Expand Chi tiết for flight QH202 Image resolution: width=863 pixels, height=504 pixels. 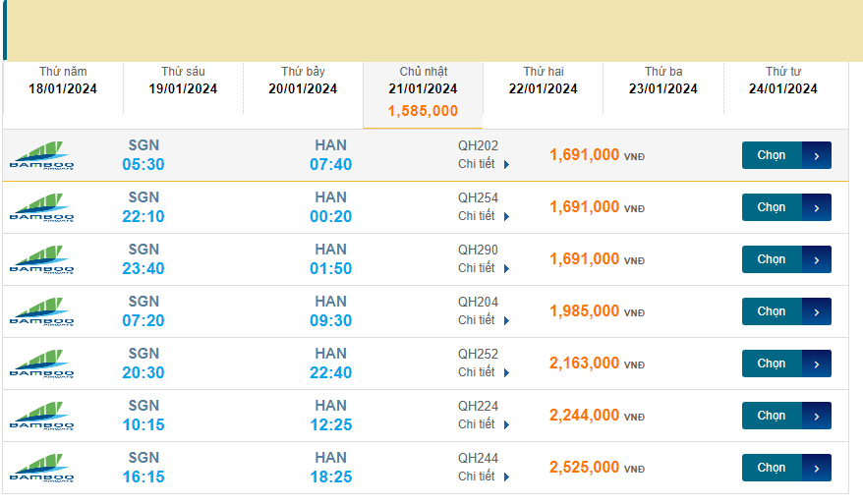pyautogui.click(x=484, y=164)
